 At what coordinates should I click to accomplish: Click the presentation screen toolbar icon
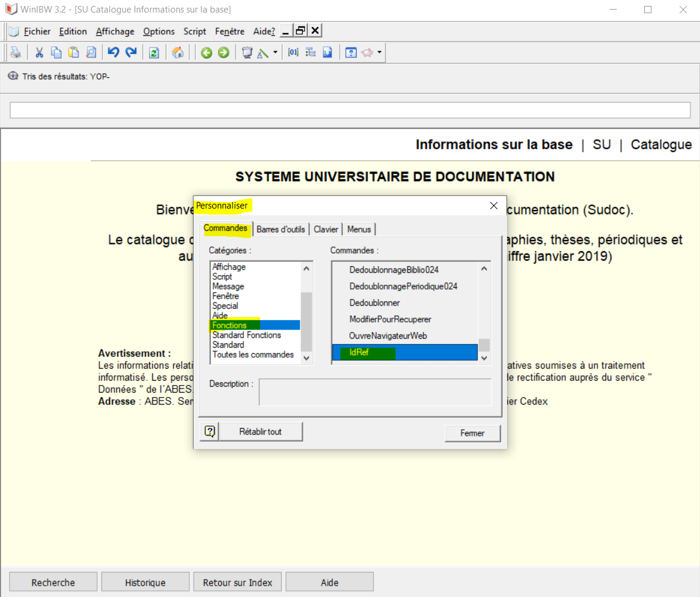click(247, 53)
